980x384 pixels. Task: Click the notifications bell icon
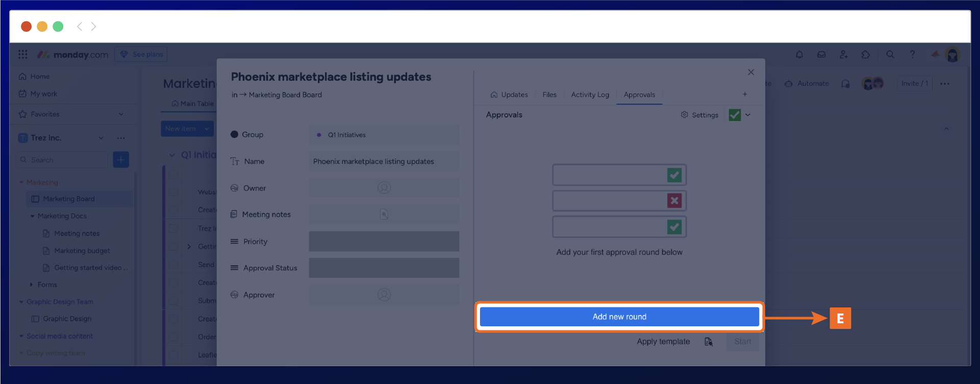[799, 55]
